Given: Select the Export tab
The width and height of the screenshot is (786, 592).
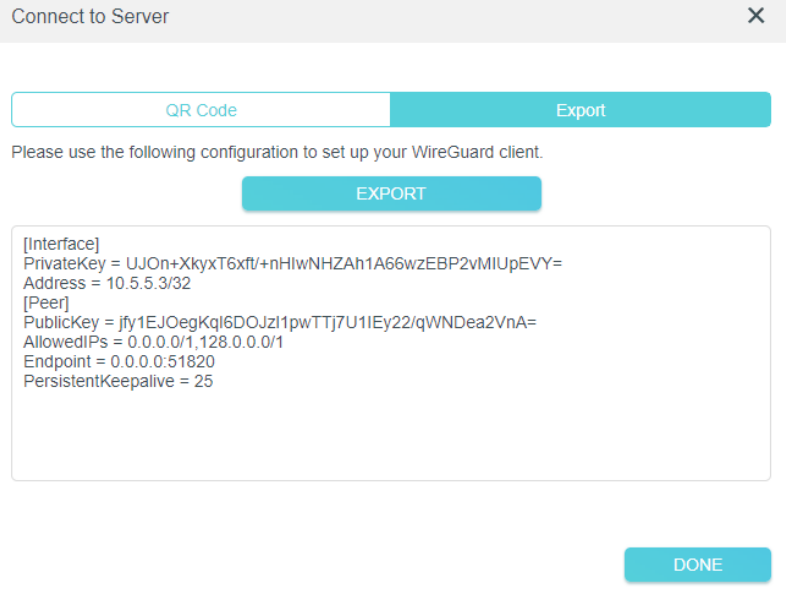Looking at the screenshot, I should (x=580, y=110).
